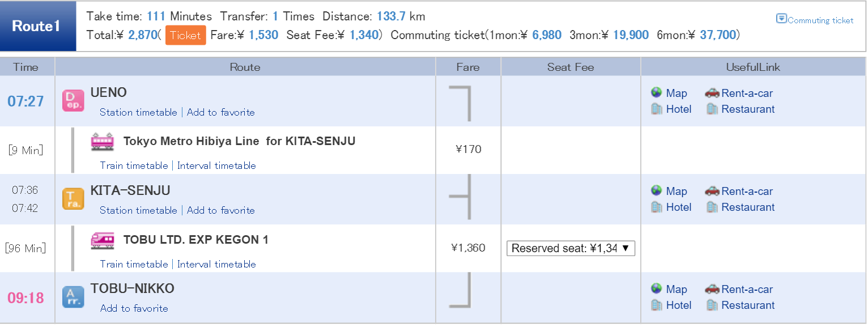
Task: Open Kegon 1 Interval timetable link
Action: pos(216,264)
